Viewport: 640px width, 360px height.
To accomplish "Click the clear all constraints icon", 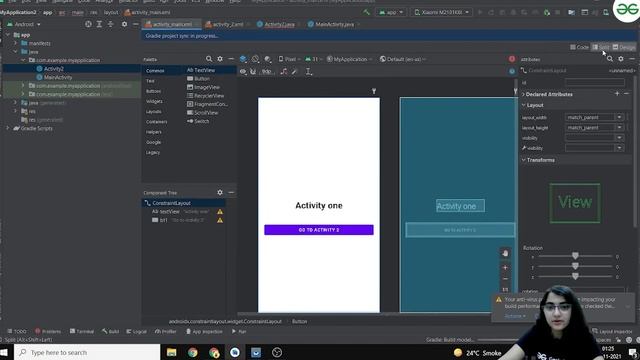I will (x=284, y=71).
